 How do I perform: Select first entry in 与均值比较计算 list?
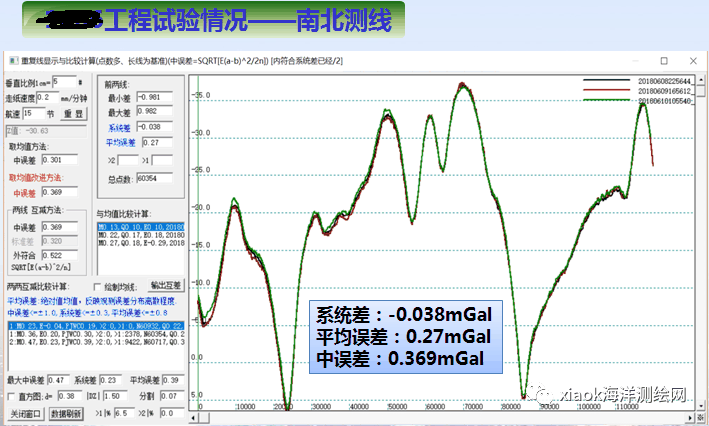[140, 227]
